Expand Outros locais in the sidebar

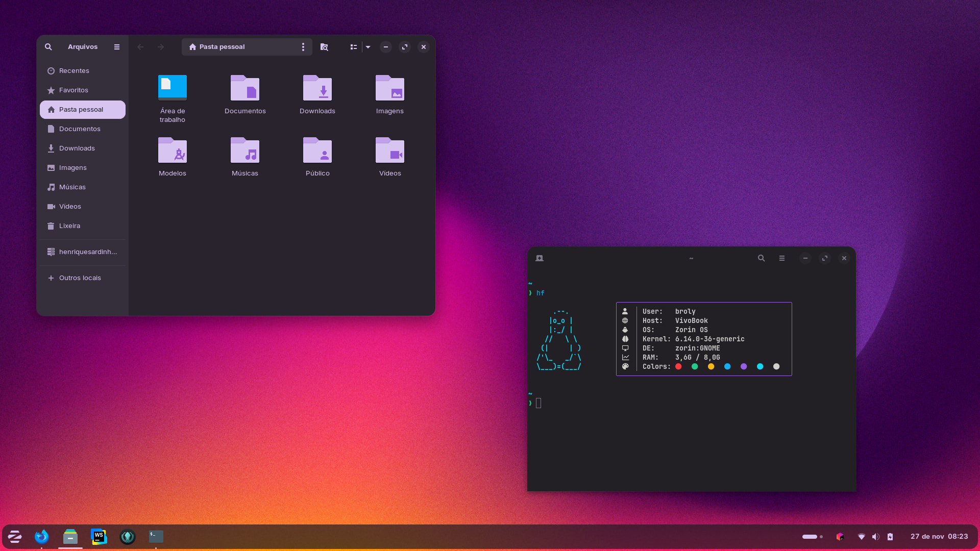point(80,278)
